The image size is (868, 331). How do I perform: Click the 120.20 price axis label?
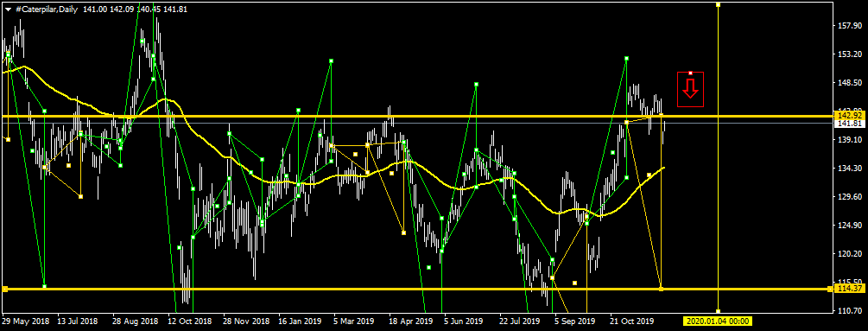click(851, 253)
